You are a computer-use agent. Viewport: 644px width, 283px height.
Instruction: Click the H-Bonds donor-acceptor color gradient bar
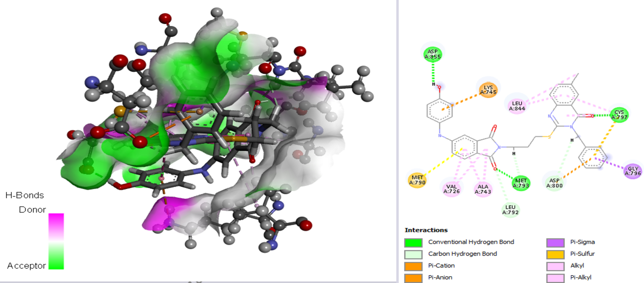56,241
